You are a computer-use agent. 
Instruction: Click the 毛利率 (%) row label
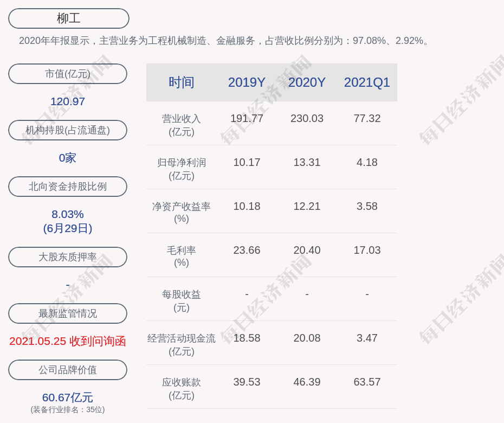click(182, 257)
